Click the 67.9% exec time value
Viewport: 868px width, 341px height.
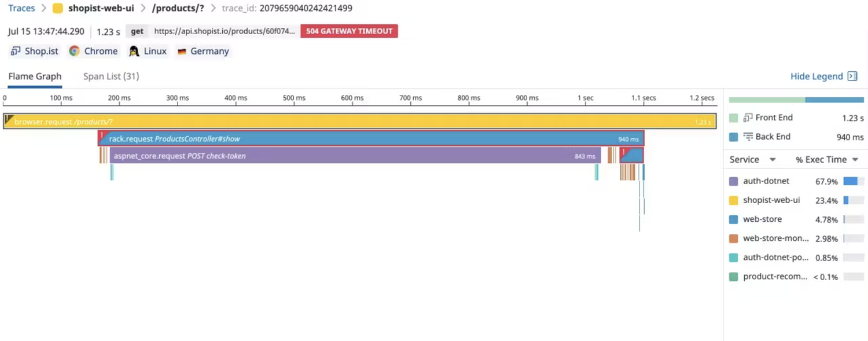coord(826,182)
